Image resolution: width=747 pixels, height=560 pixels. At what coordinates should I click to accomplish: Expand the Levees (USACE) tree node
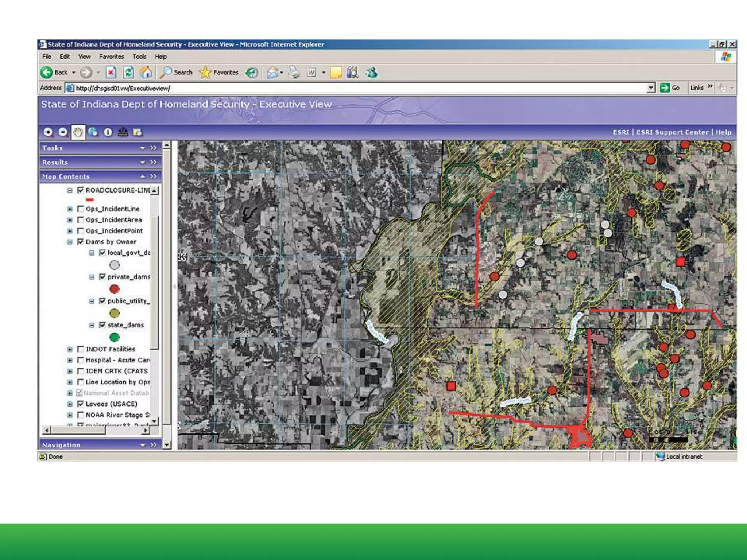[70, 404]
